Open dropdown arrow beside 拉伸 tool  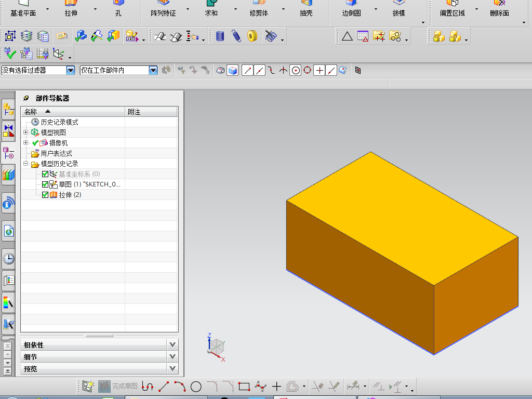[95, 9]
